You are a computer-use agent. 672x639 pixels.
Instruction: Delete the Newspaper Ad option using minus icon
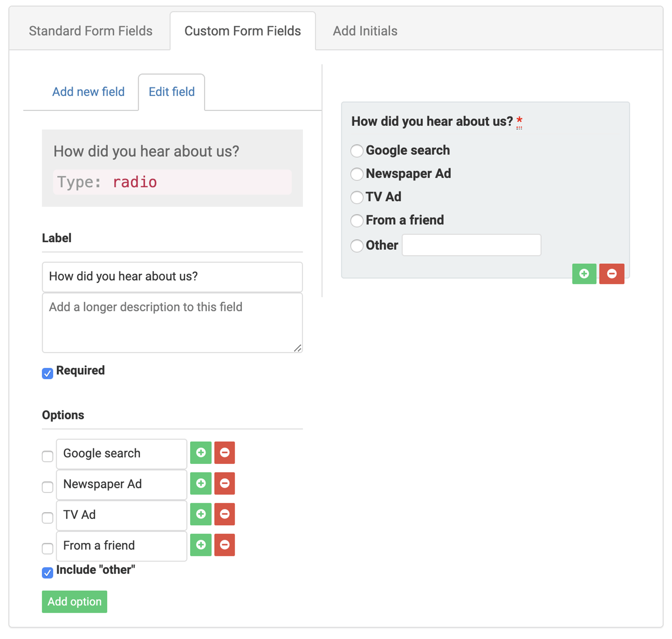click(x=225, y=484)
